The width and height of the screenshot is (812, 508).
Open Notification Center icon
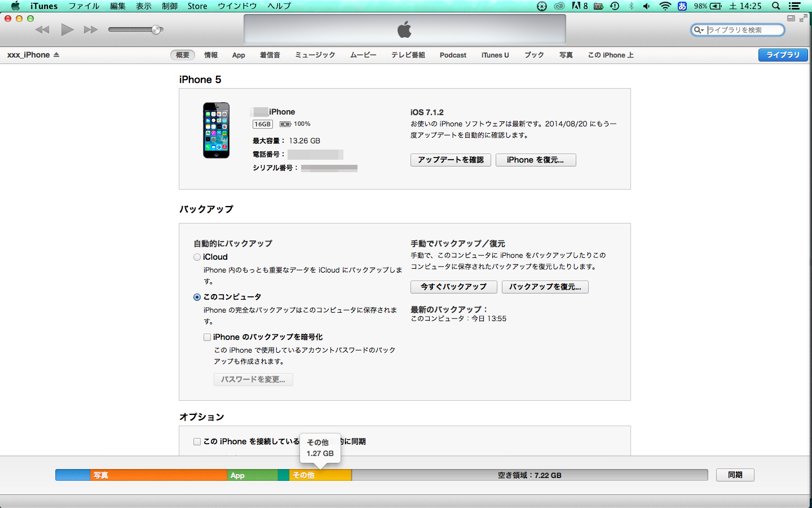[795, 6]
